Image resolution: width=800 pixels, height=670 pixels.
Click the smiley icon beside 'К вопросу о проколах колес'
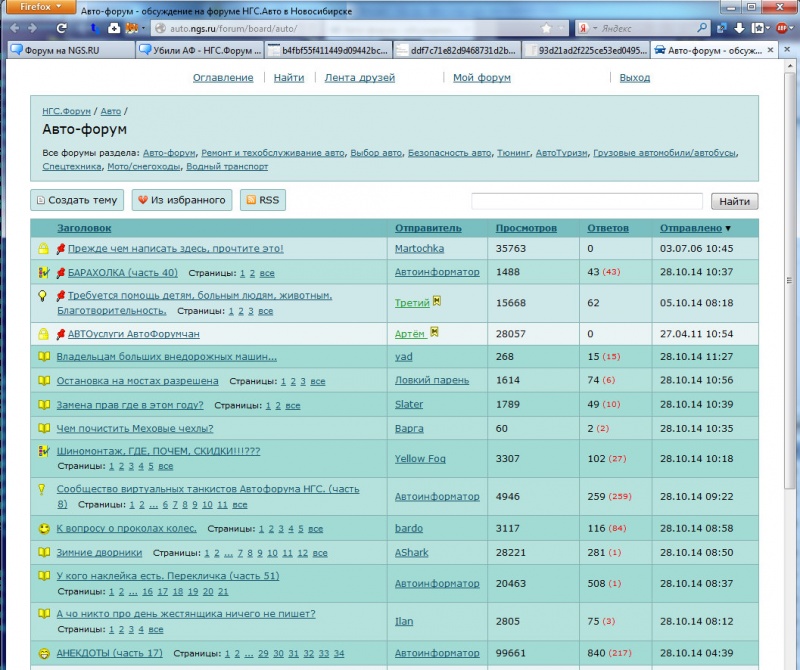click(x=44, y=528)
